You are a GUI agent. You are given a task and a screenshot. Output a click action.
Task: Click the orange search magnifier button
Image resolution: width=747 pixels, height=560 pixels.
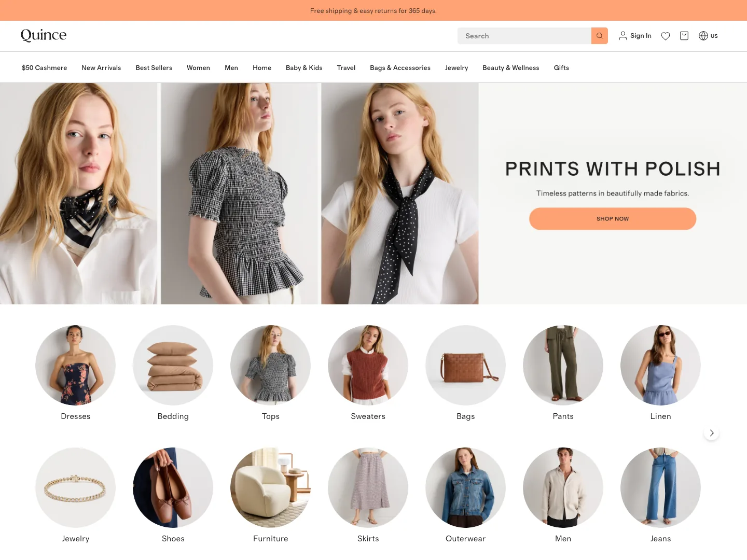tap(599, 36)
